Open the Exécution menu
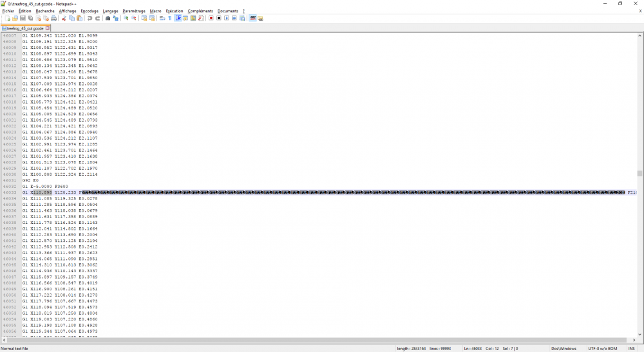This screenshot has height=352, width=644. pos(174,11)
